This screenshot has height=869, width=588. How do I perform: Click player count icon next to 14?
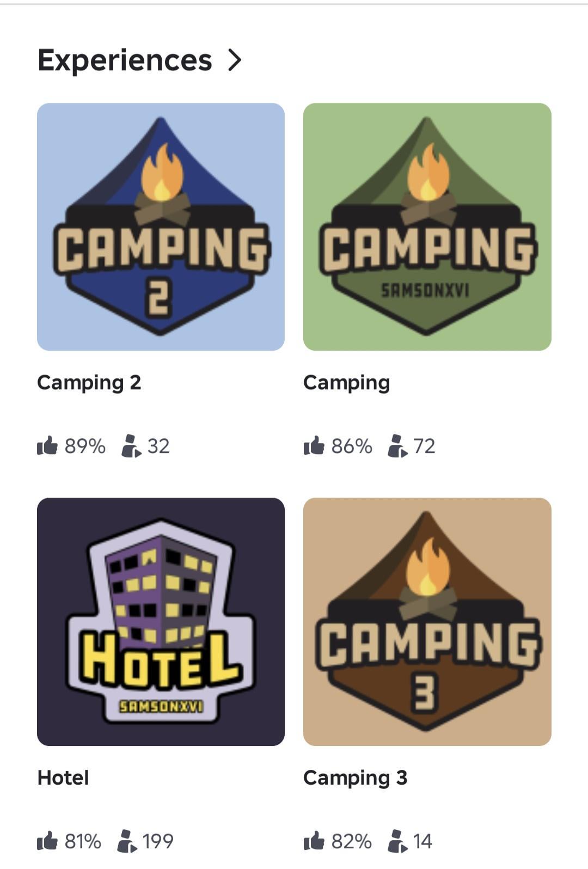coord(397,841)
